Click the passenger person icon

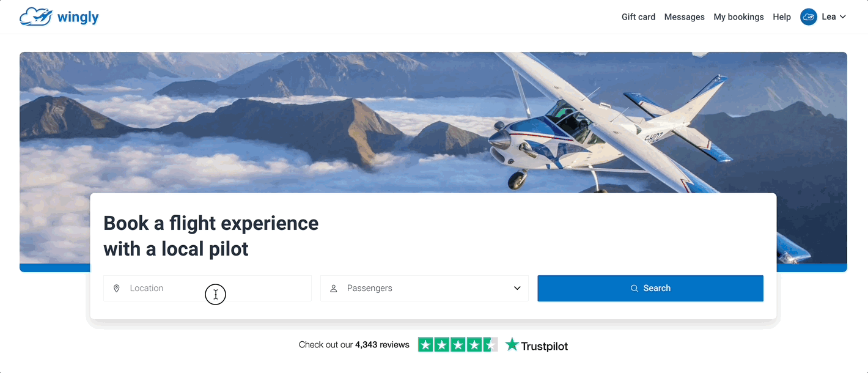(x=334, y=288)
